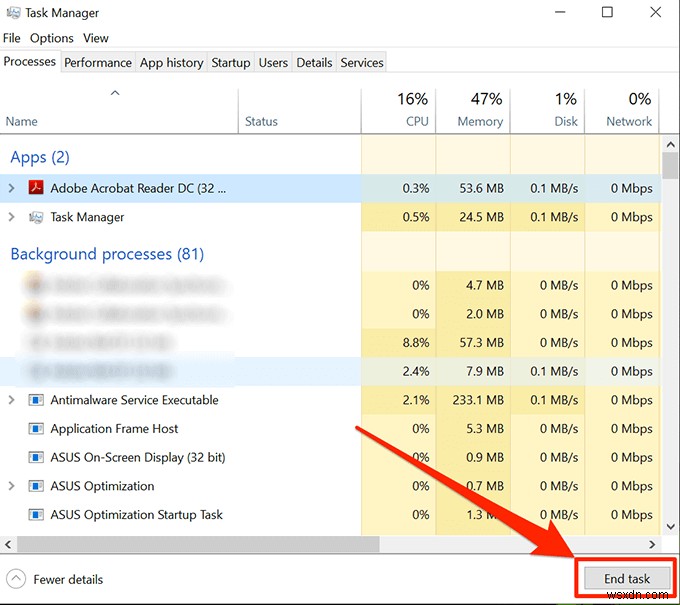The width and height of the screenshot is (680, 605).
Task: Click the horizontal scrollbar thumb
Action: pos(198,544)
